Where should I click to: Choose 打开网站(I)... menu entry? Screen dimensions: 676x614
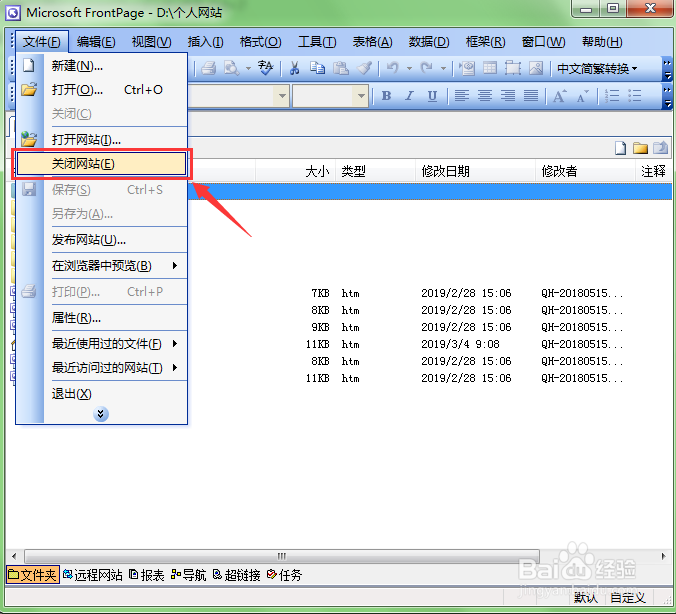tap(102, 139)
